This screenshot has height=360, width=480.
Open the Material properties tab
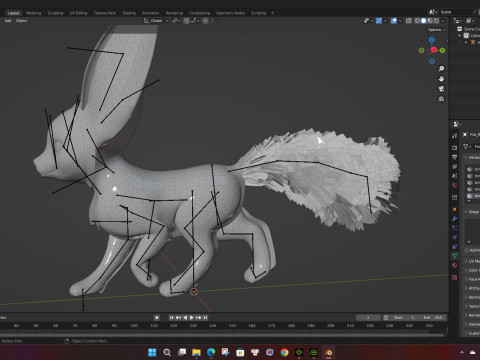pos(454,265)
